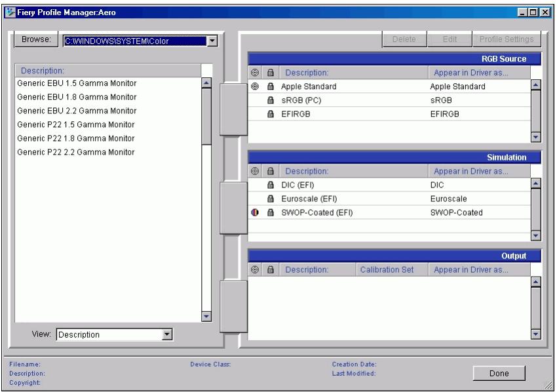This screenshot has width=557, height=392.
Task: Click Done to close Profile Manager
Action: pos(499,373)
